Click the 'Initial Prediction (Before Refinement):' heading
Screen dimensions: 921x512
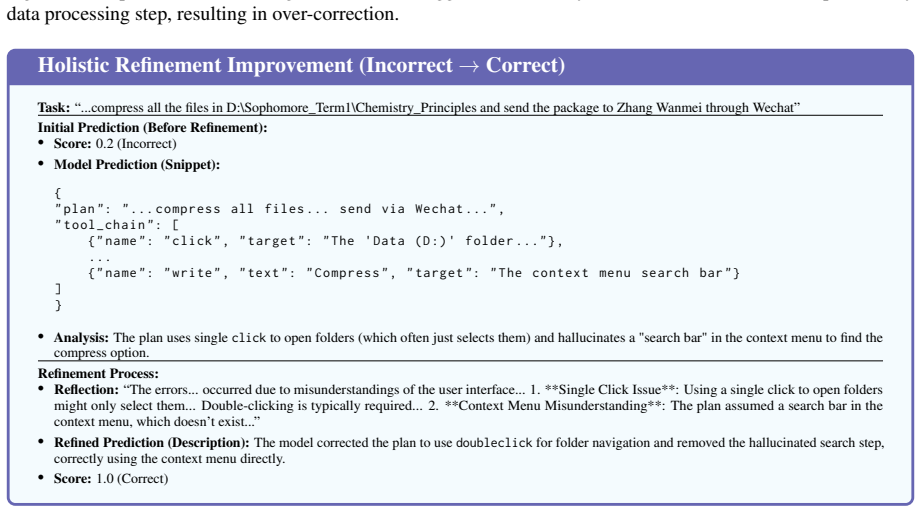pyautogui.click(x=153, y=127)
